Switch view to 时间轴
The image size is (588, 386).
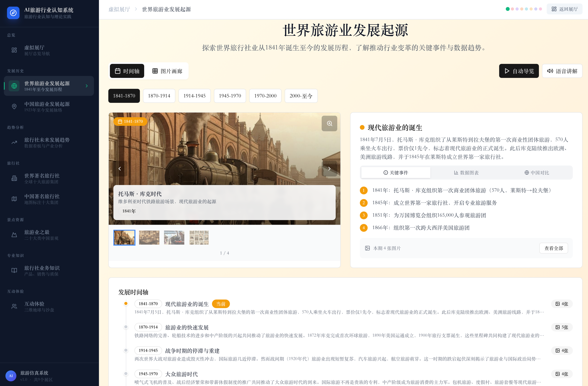[x=127, y=71]
